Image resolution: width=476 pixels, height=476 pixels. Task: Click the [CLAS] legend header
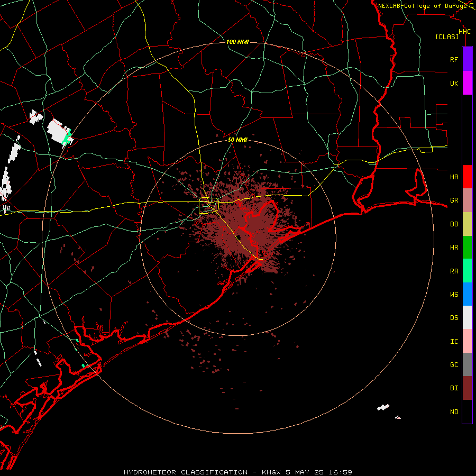[x=447, y=37]
